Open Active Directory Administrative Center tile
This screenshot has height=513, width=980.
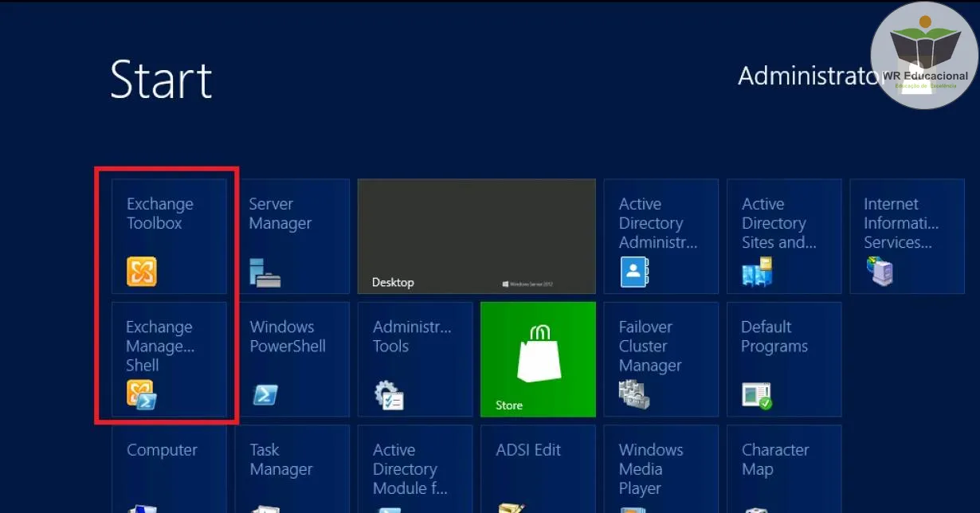click(x=661, y=236)
